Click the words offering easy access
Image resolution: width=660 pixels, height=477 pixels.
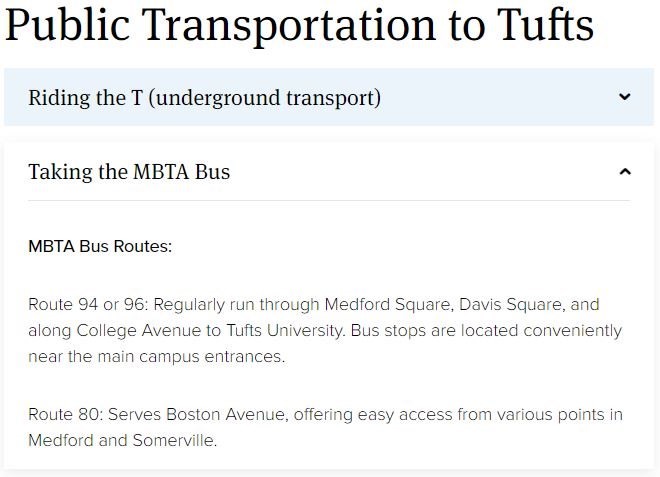[364, 414]
